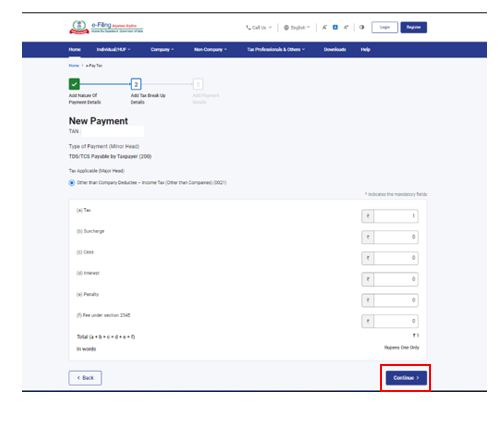The height and width of the screenshot is (422, 504).
Task: Open the Downloads menu item
Action: pyautogui.click(x=335, y=49)
